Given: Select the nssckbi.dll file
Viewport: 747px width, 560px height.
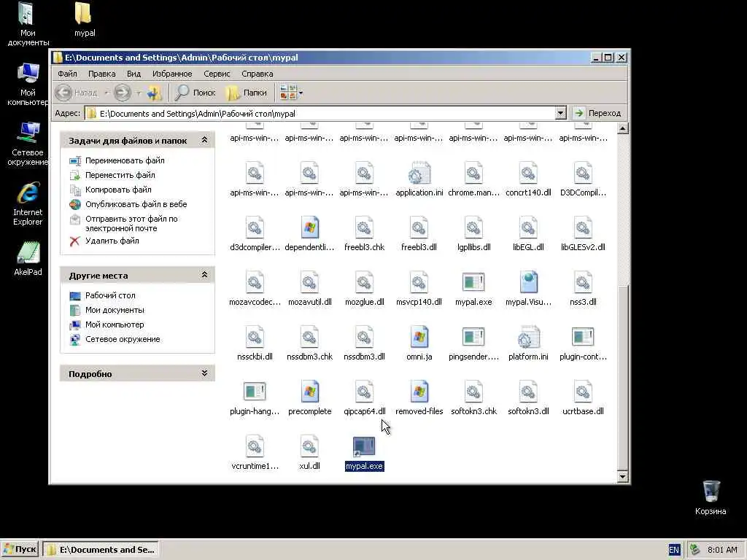Looking at the screenshot, I should click(255, 344).
